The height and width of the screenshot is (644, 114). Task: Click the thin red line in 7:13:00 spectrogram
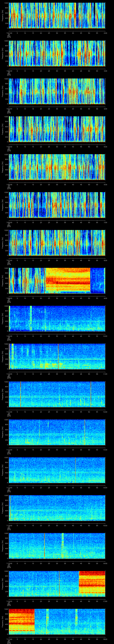[x=75, y=470]
